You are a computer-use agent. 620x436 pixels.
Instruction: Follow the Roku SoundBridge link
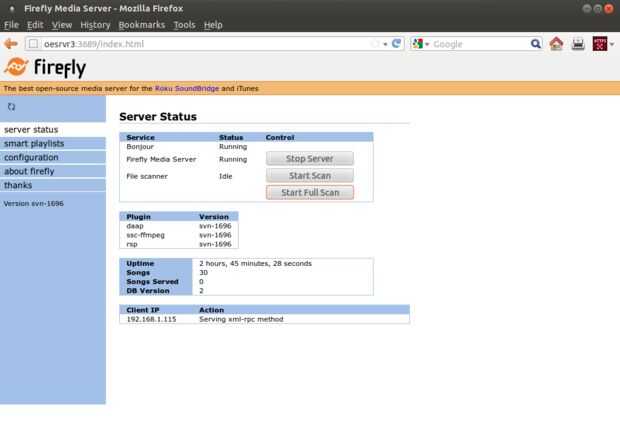click(187, 89)
